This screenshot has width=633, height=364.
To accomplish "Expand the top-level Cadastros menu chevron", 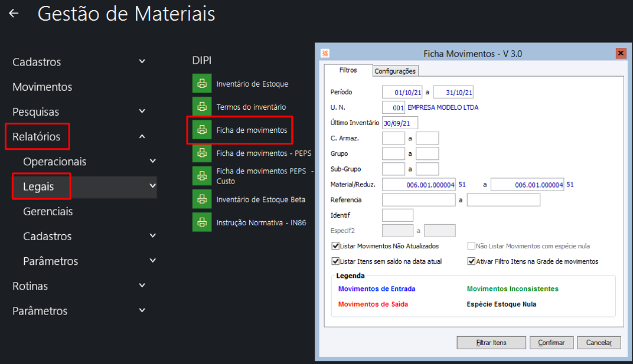I will click(x=142, y=61).
